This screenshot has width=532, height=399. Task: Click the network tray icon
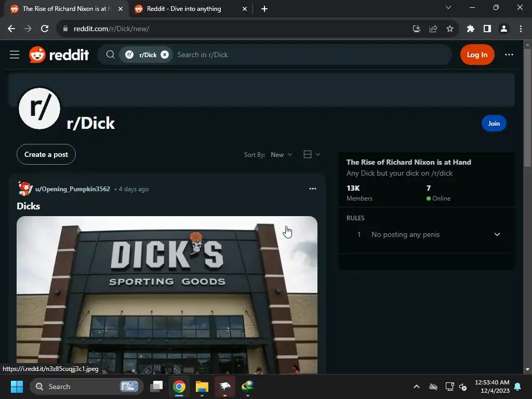point(449,387)
